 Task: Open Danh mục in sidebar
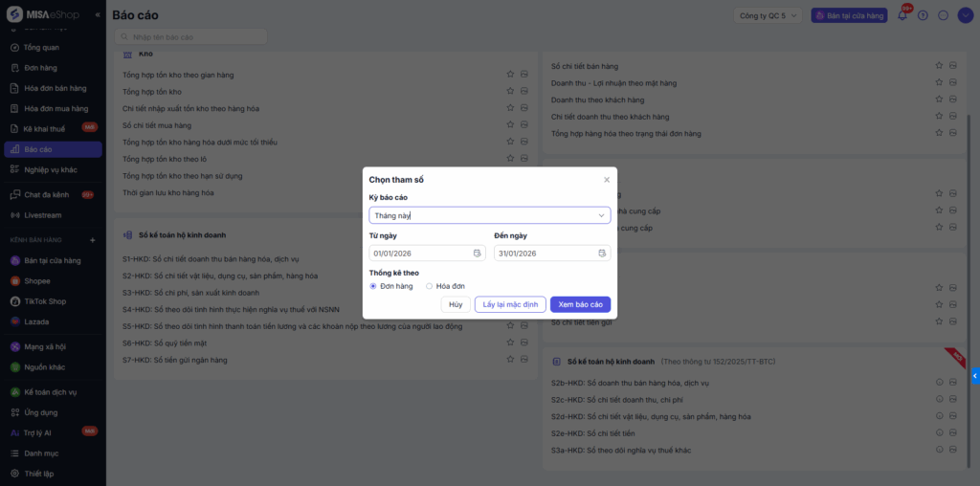click(54, 453)
